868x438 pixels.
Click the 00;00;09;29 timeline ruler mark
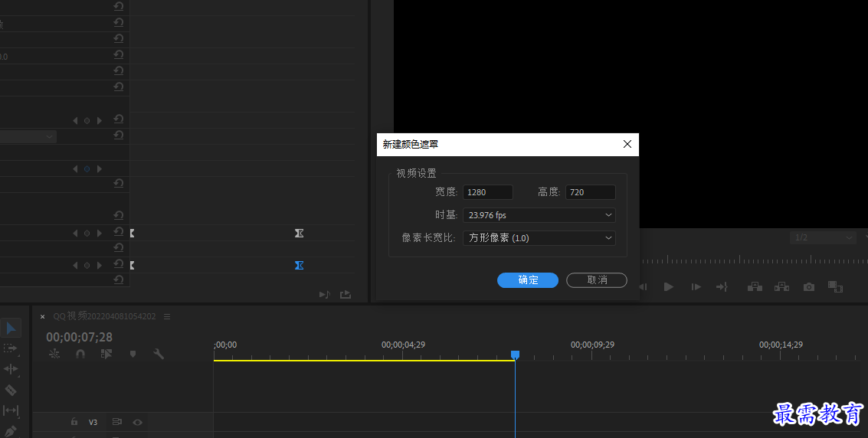(592, 345)
